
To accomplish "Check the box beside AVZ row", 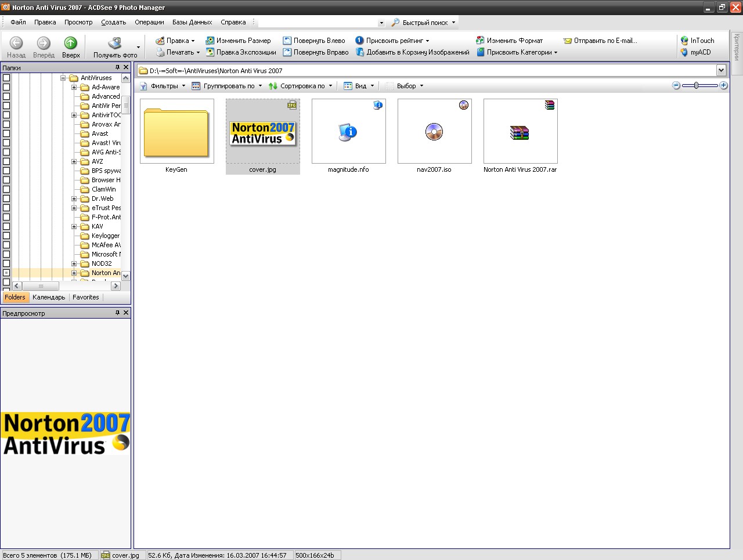I will point(6,161).
